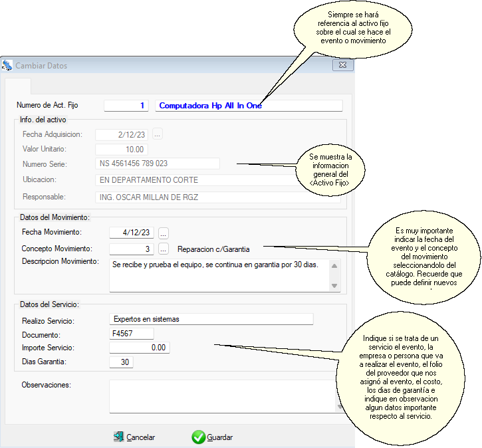Click the Cambiar Datos window title icon
Screen dimensions: 482x448
pos(7,65)
